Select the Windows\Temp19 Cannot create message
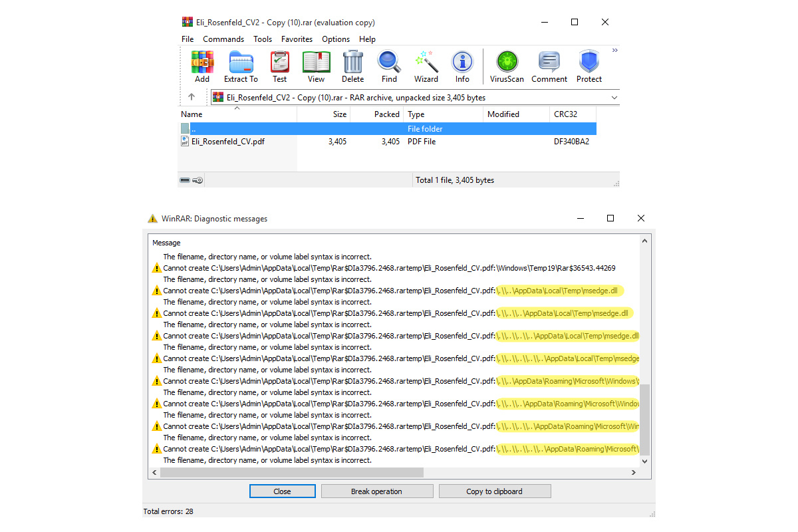 coord(389,268)
